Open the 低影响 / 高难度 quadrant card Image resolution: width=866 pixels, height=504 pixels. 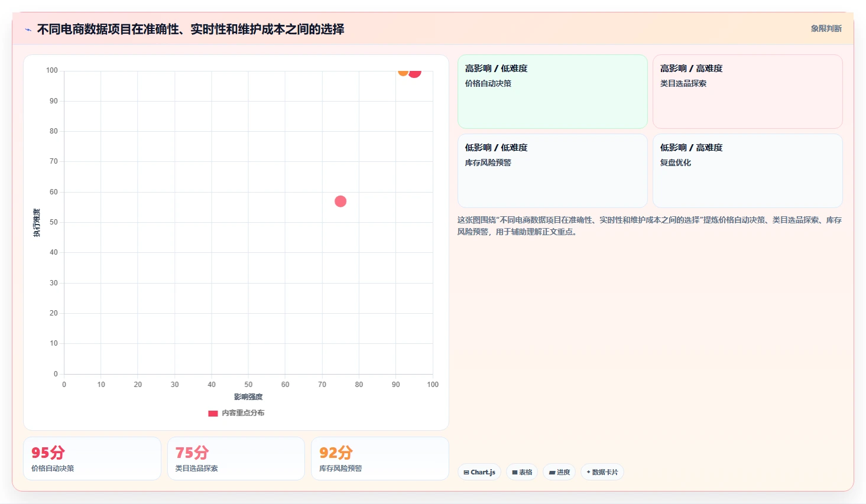click(x=748, y=171)
